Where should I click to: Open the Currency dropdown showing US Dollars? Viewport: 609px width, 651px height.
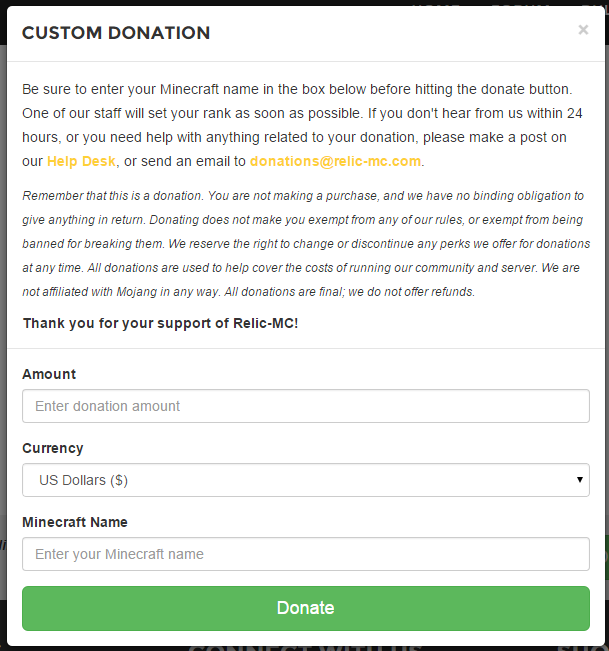click(305, 480)
